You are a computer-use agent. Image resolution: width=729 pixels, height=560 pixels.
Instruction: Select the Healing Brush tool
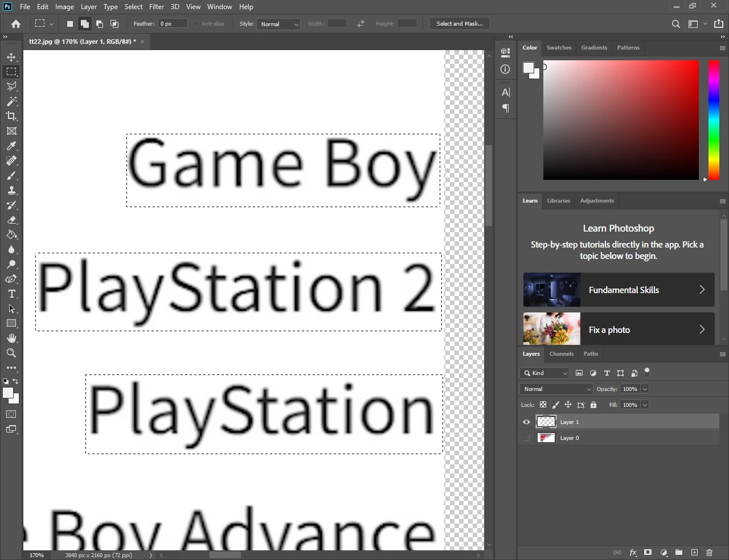pyautogui.click(x=11, y=161)
